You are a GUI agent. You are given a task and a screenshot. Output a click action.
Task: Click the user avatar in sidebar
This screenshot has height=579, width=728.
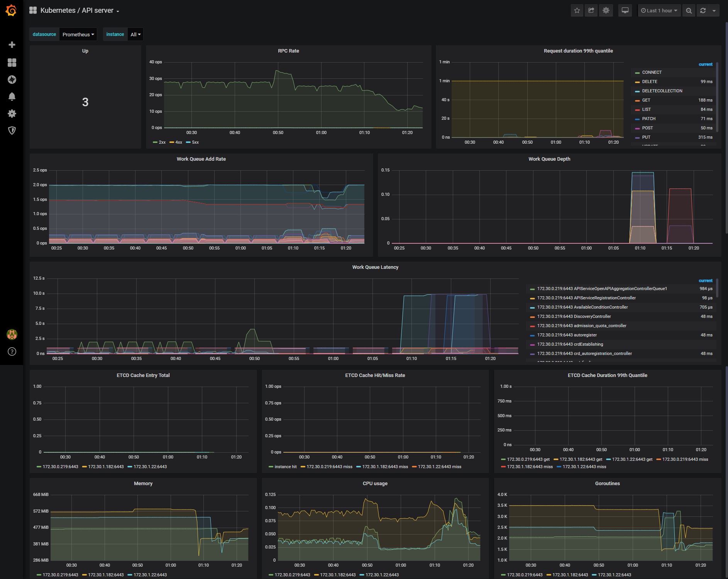point(12,334)
